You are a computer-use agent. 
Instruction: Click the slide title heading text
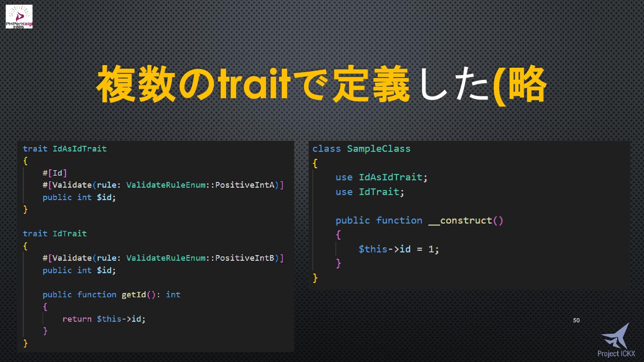tap(321, 84)
